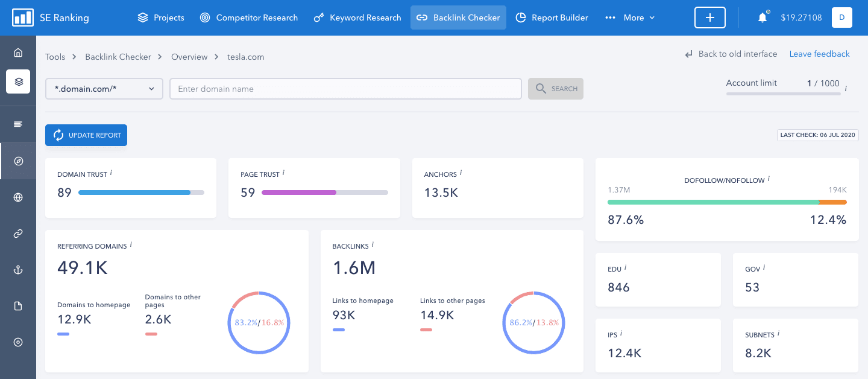Click the 53 GOV value
Screen dimensions: 868x379
click(752, 287)
